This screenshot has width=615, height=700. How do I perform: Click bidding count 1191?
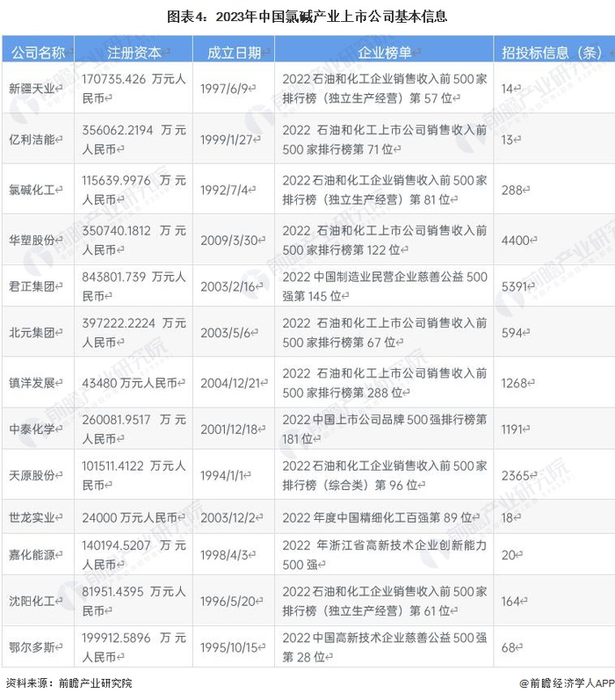[512, 429]
